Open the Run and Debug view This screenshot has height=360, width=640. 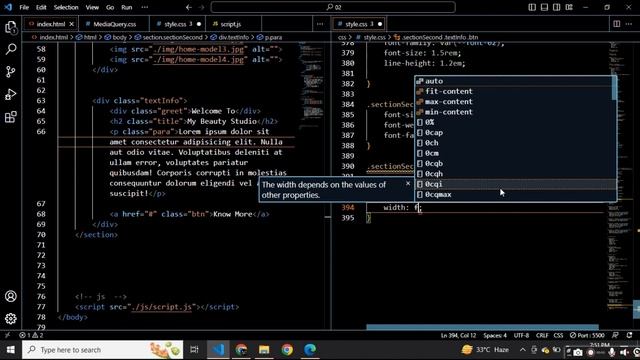pos(11,94)
